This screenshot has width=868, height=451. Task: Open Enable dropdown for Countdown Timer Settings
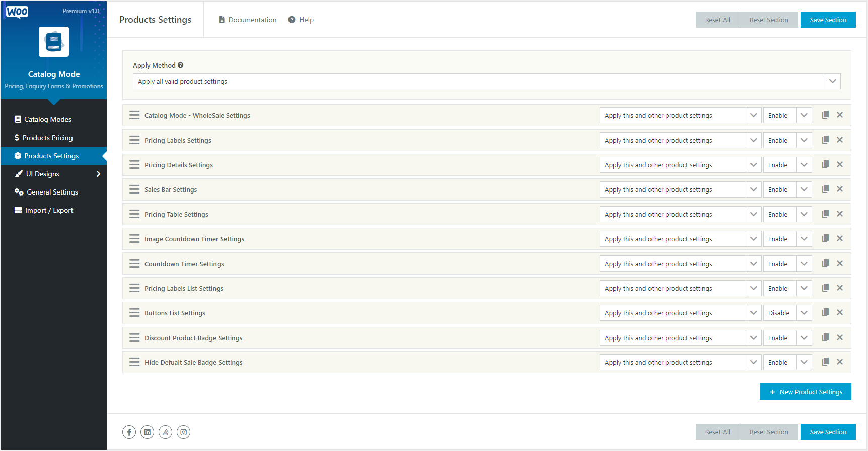coord(787,264)
